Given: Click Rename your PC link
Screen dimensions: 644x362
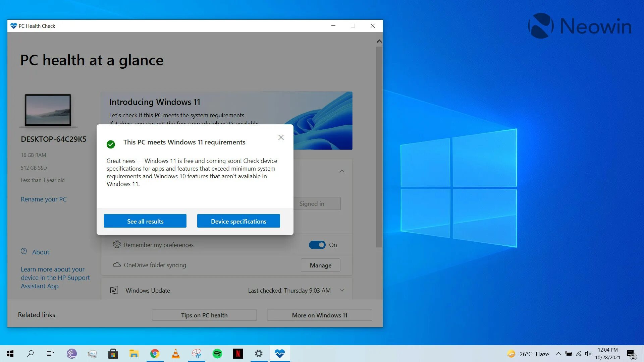Looking at the screenshot, I should [x=44, y=199].
